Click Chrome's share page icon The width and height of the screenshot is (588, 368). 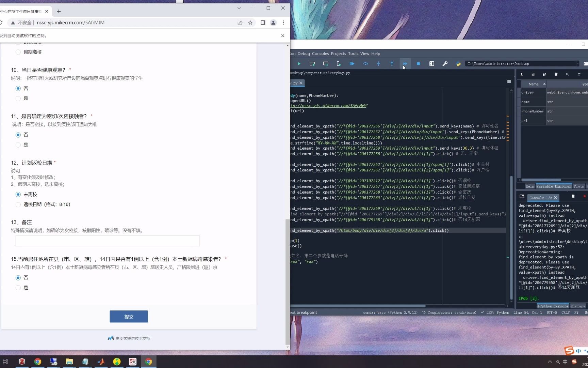(x=240, y=22)
